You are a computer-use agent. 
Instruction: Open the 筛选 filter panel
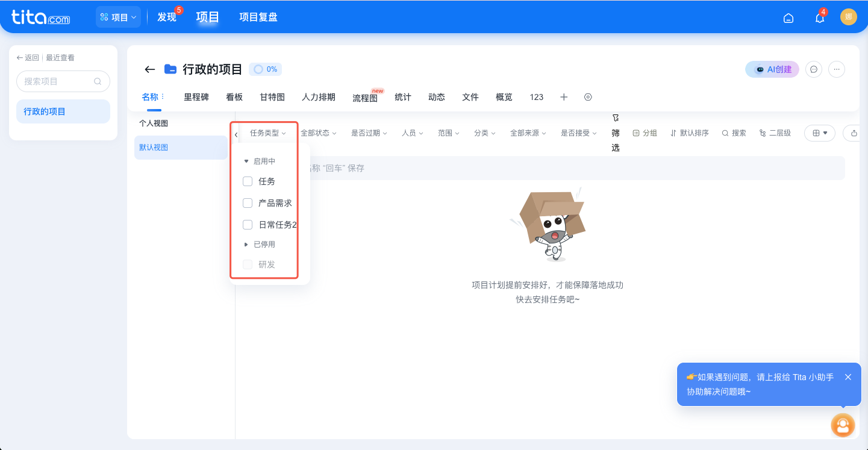tap(615, 133)
